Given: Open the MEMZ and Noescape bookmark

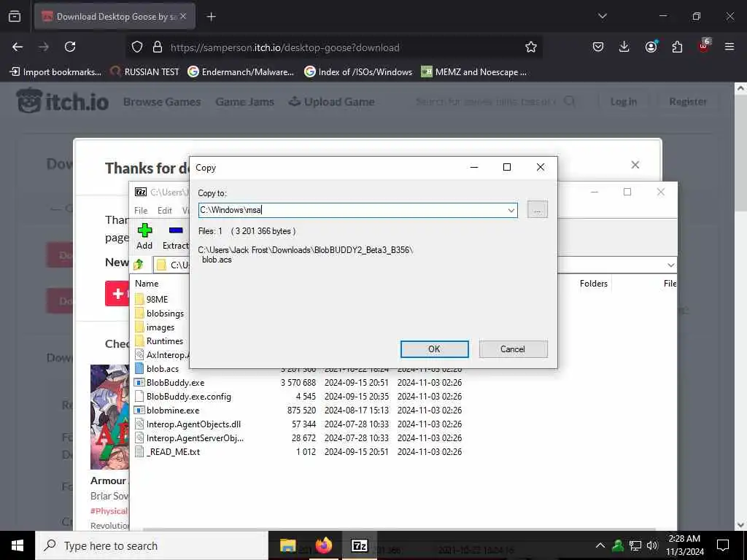Looking at the screenshot, I should [474, 72].
